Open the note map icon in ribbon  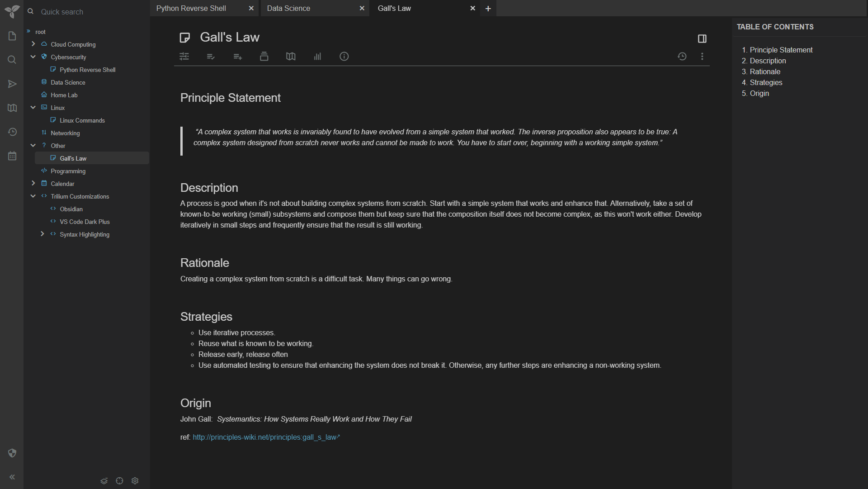click(291, 57)
